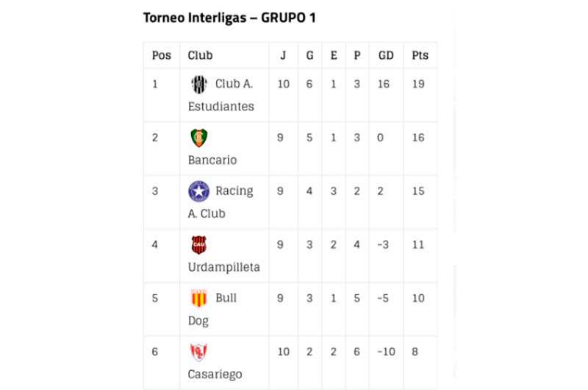Click the Pos column header
The width and height of the screenshot is (588, 390).
tap(162, 55)
